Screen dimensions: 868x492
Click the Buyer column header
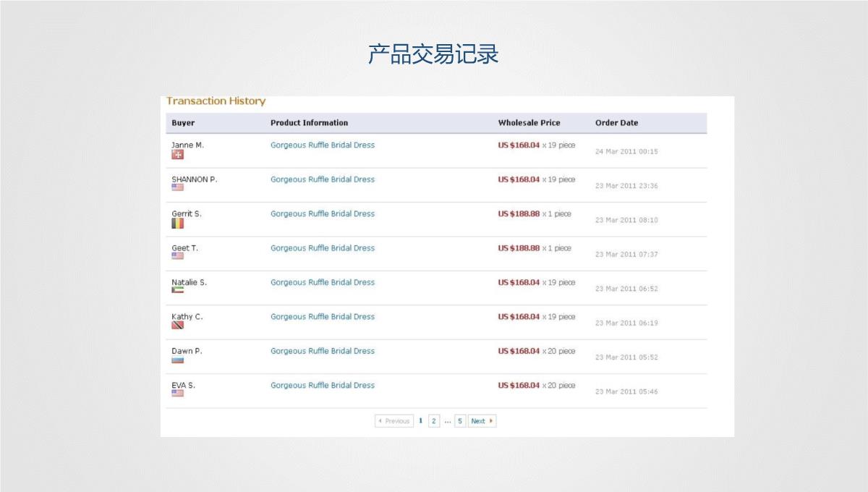[x=183, y=123]
